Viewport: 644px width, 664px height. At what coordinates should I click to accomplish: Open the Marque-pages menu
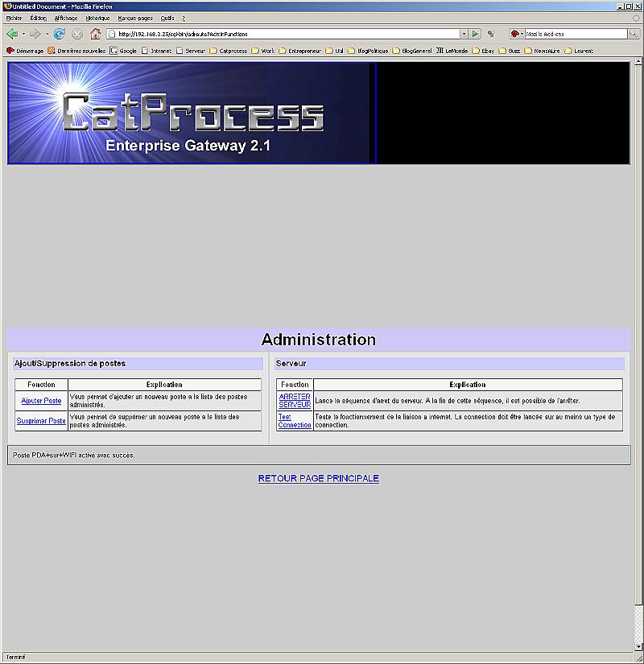[x=135, y=19]
